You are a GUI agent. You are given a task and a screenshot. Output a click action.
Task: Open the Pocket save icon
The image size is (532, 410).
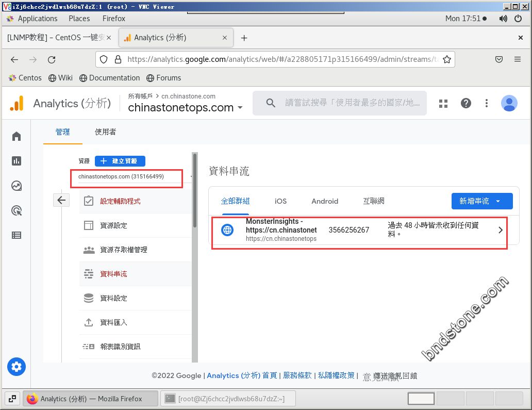(x=499, y=59)
